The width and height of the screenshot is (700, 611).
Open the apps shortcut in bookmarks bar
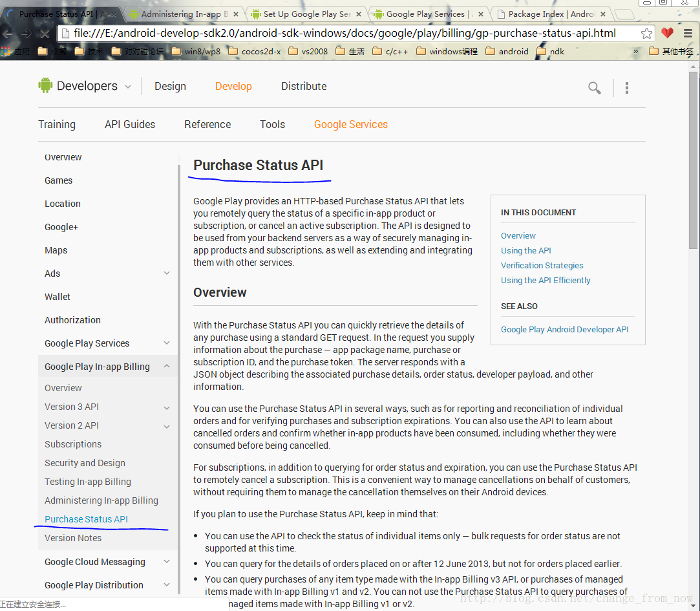[15, 51]
